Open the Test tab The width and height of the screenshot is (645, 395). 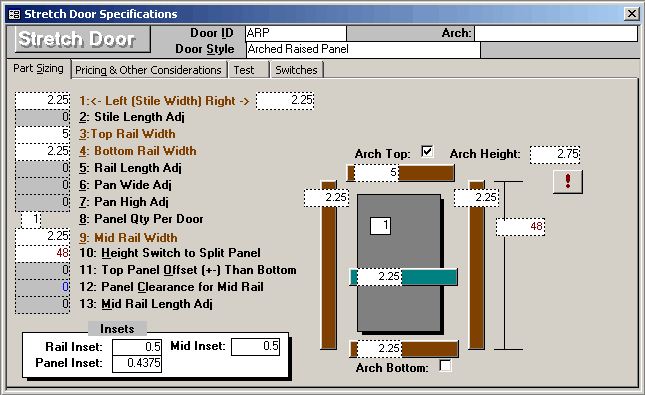[x=248, y=70]
